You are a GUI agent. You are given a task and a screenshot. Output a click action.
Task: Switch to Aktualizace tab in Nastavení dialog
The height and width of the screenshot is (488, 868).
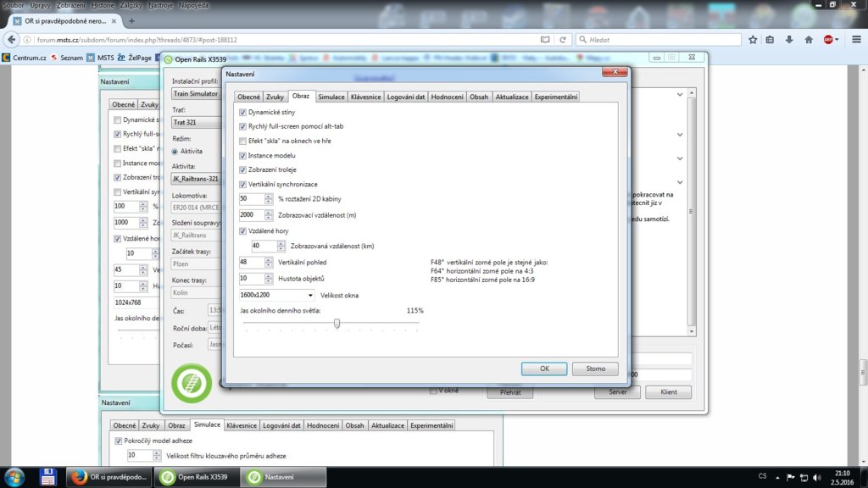(511, 97)
